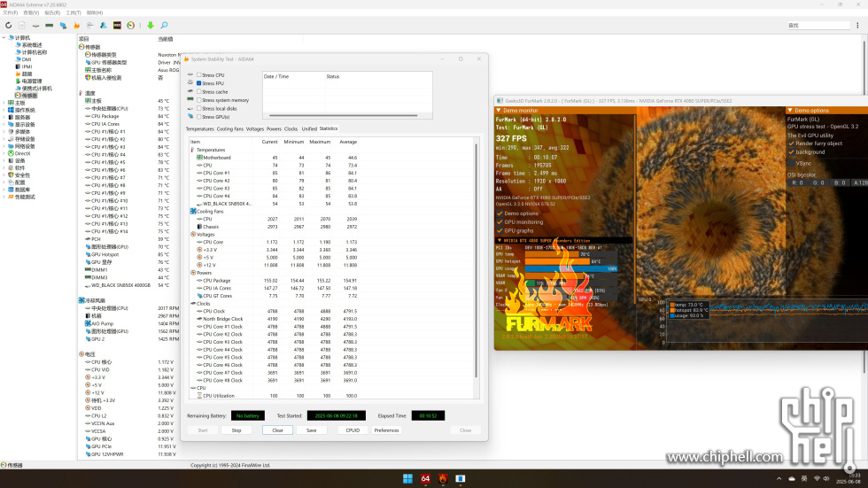868x488 pixels.
Task: Collapse the FurMark Demo monitor panel
Action: click(499, 110)
